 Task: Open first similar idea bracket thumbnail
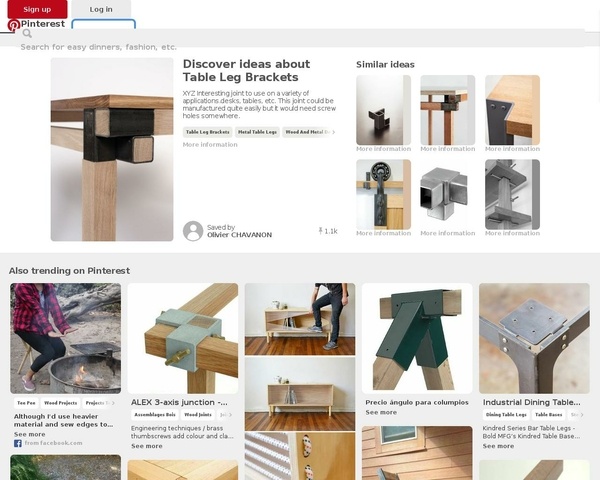pos(383,109)
